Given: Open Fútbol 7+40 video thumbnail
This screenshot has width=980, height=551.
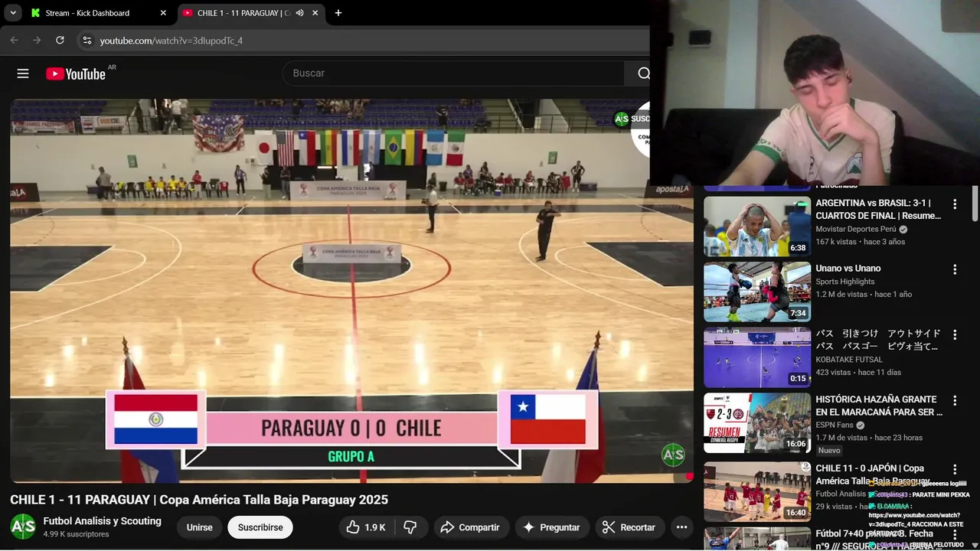Looking at the screenshot, I should pos(757,539).
